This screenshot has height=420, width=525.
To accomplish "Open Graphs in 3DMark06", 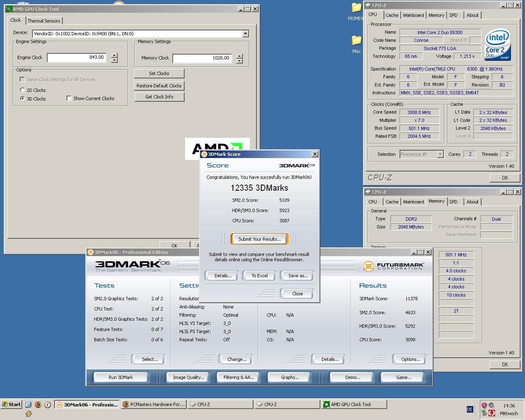I will [290, 377].
